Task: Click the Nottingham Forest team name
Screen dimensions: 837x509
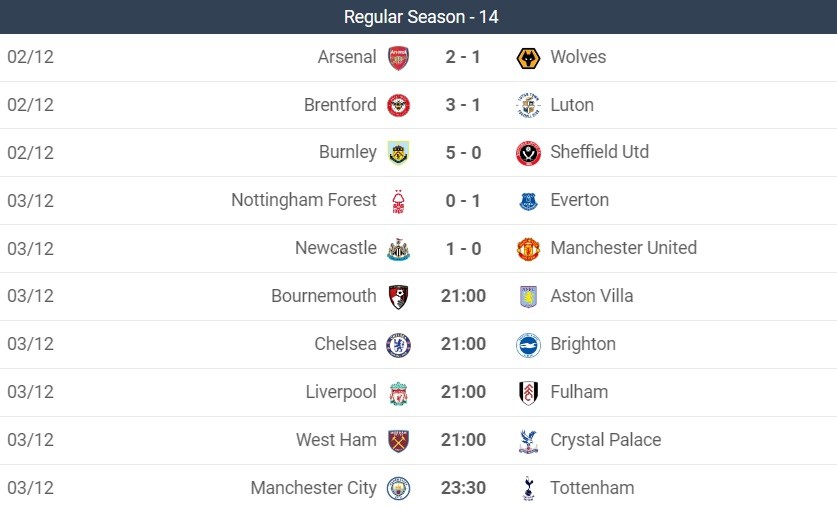Action: pos(304,200)
